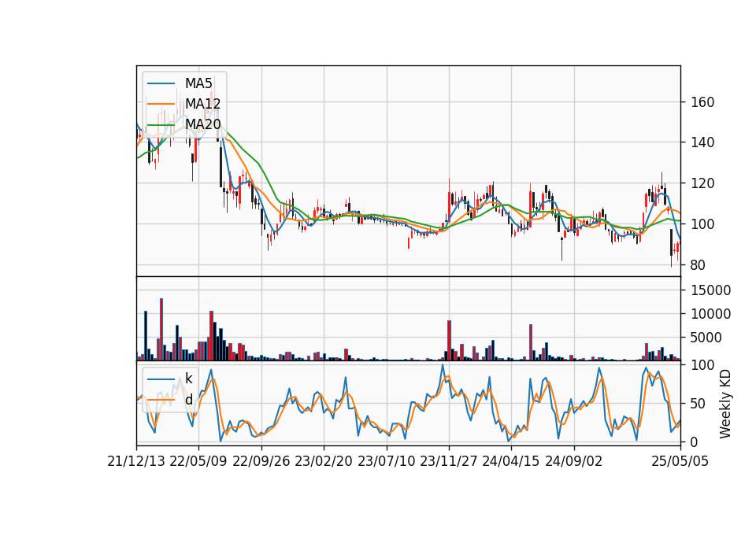
Task: Click the orange MA12 line sample in legend
Action: pos(161,104)
